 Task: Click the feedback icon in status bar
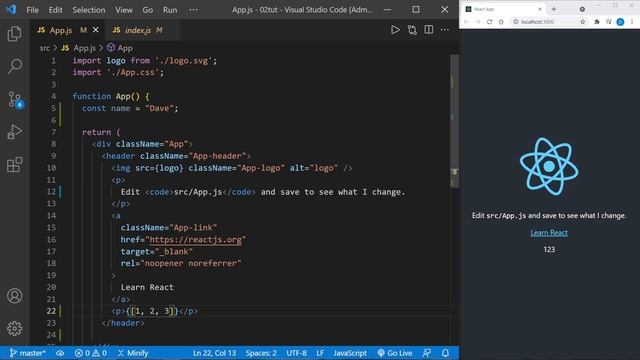tap(427, 353)
